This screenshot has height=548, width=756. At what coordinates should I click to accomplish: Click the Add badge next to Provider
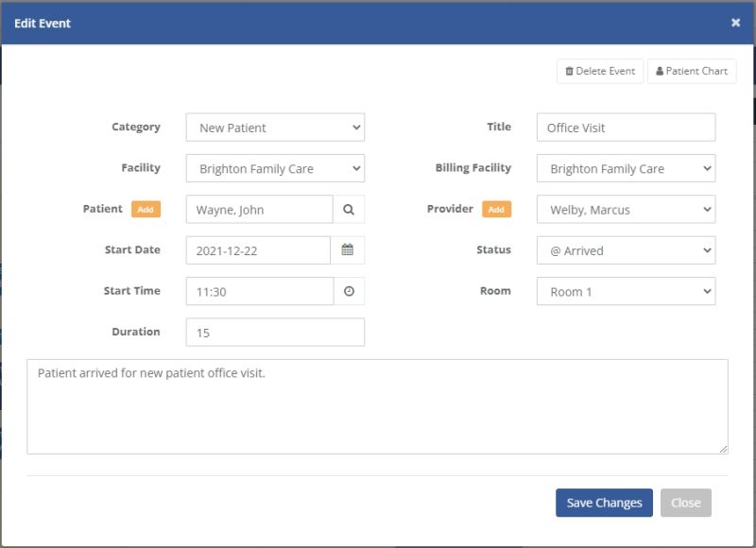[x=496, y=210]
